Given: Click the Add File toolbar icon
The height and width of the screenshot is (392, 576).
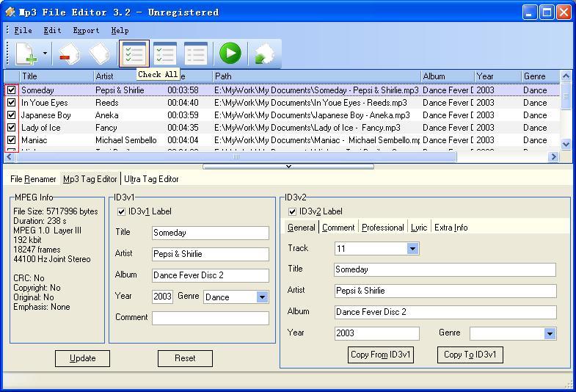Looking at the screenshot, I should pos(26,54).
